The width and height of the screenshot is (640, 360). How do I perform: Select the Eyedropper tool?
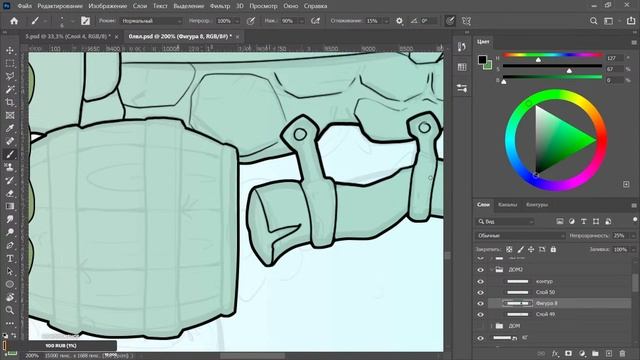pyautogui.click(x=10, y=129)
